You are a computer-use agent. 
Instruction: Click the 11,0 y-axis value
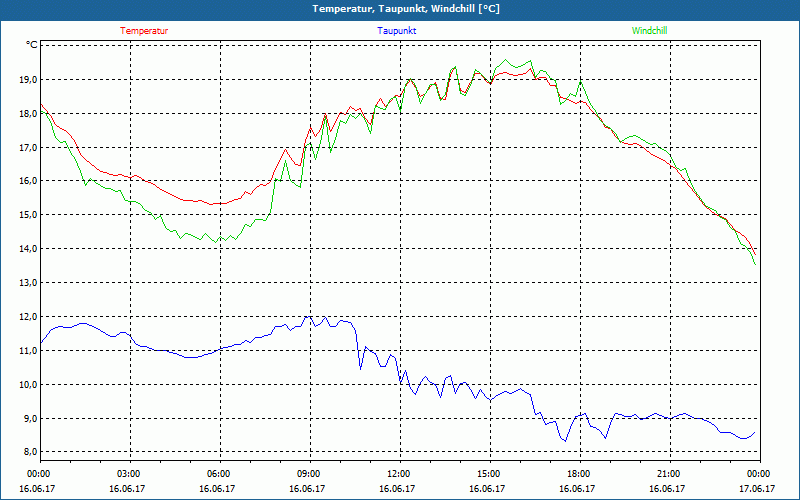tap(28, 351)
